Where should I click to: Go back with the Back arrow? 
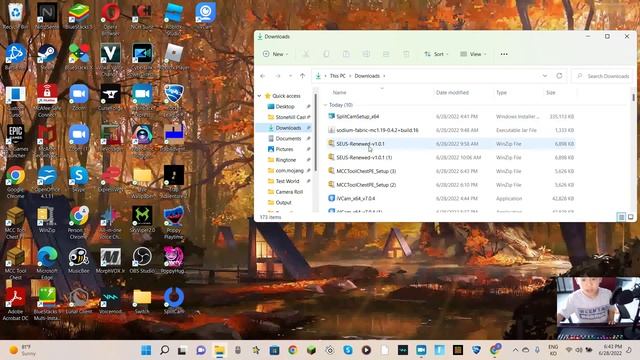point(263,76)
